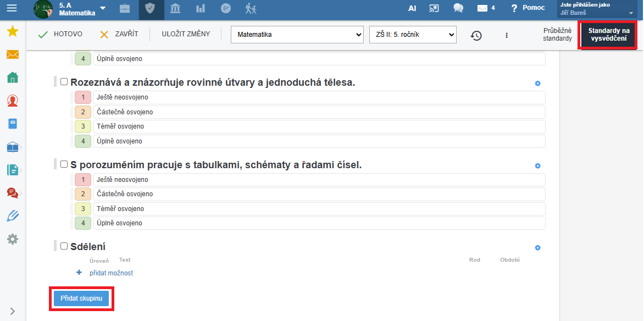Switch to Průběžné standardy tab

(557, 35)
